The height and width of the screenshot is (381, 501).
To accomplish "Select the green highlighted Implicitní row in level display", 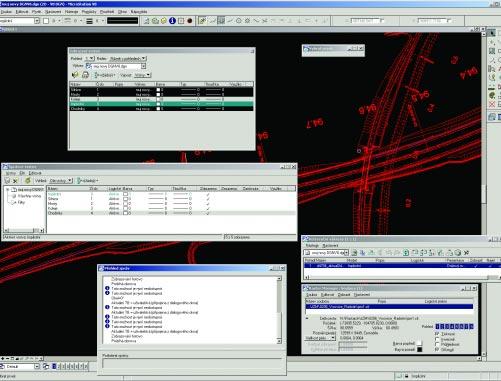I will point(161,104).
